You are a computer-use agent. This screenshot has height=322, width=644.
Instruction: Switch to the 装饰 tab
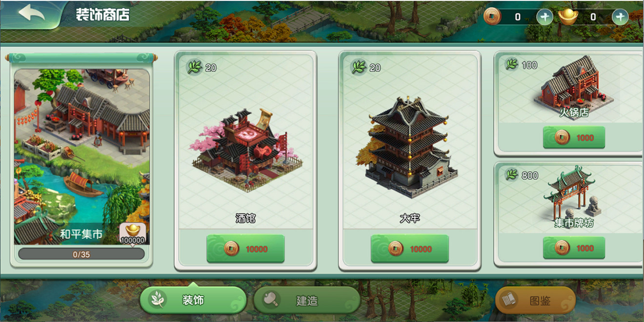(x=193, y=300)
